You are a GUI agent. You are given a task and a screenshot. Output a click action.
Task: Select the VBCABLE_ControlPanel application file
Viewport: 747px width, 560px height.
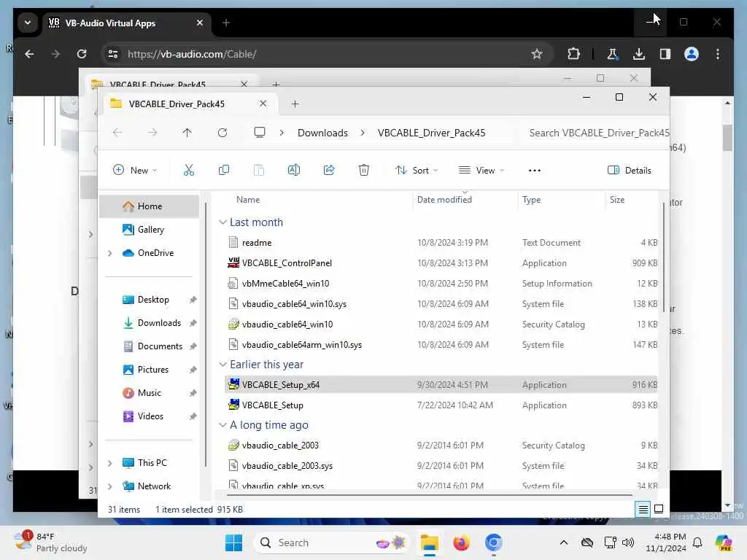tap(441, 263)
